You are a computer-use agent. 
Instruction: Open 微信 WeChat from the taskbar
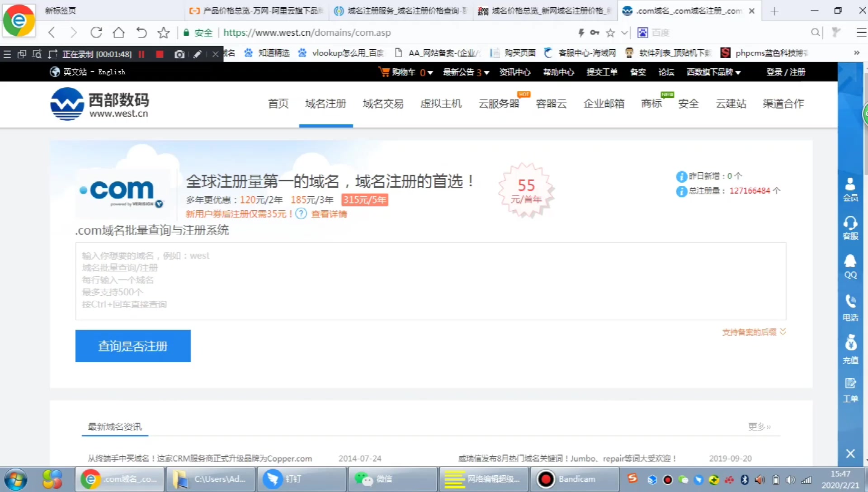click(x=392, y=479)
